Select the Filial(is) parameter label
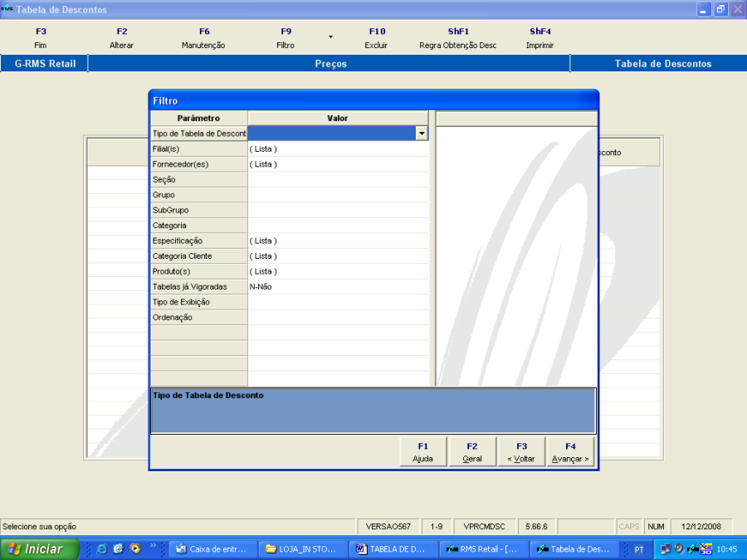This screenshot has width=747, height=560. pyautogui.click(x=199, y=149)
